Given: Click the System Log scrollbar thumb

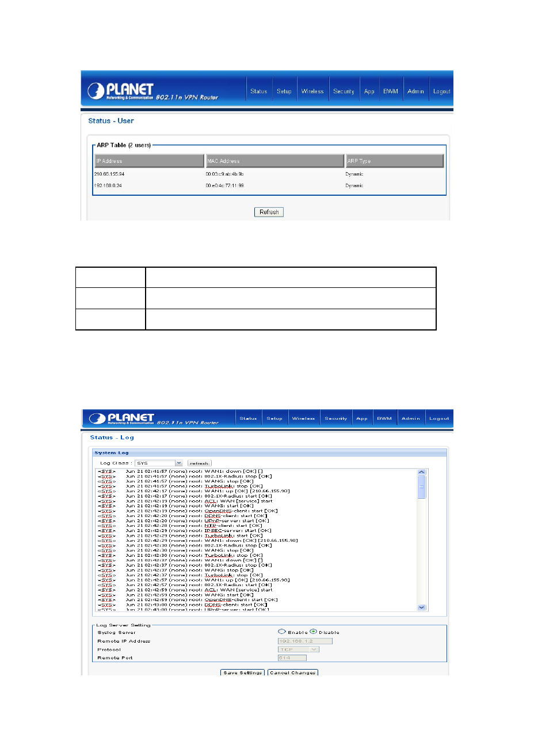Looking at the screenshot, I should coord(422,487).
